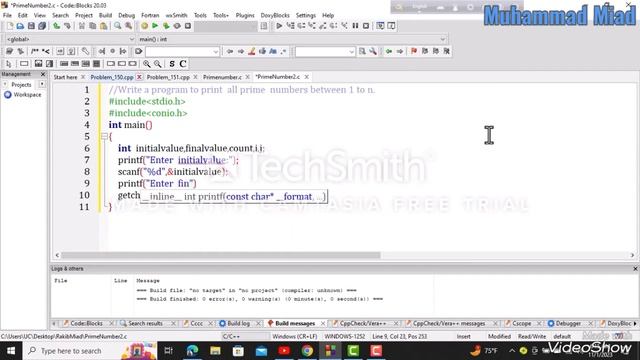Toggle bookmark with red flag icon
Image resolution: width=640 pixels, height=360 pixels.
pos(414,51)
